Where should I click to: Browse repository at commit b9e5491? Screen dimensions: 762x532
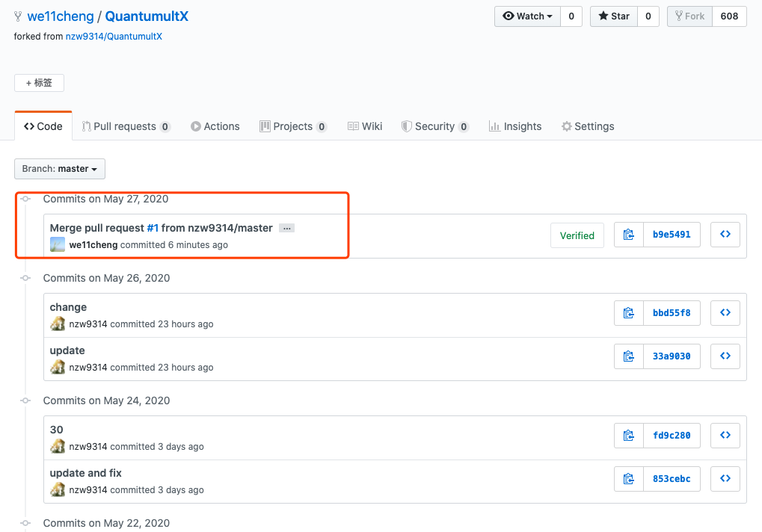725,235
